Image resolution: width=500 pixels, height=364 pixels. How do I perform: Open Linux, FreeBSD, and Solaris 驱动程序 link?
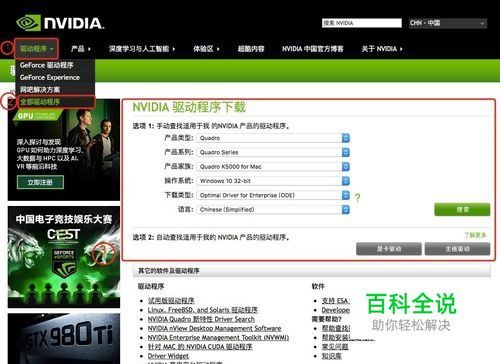[203, 310]
